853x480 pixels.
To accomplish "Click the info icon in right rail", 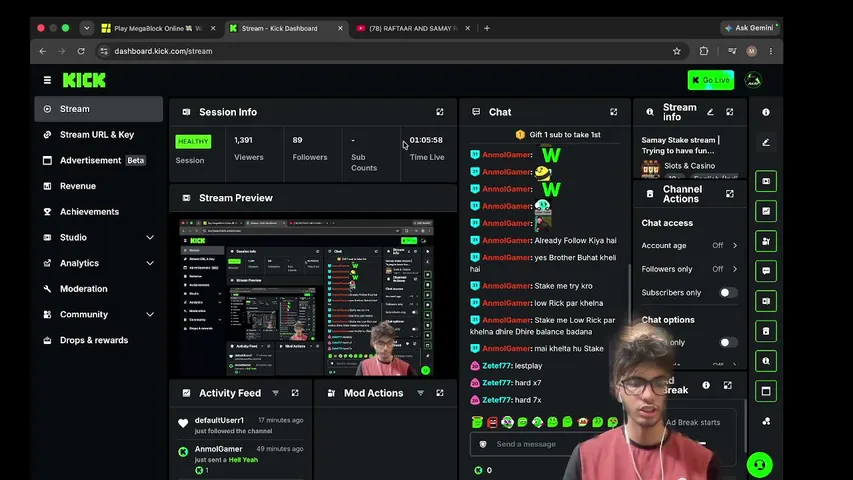I will [766, 112].
